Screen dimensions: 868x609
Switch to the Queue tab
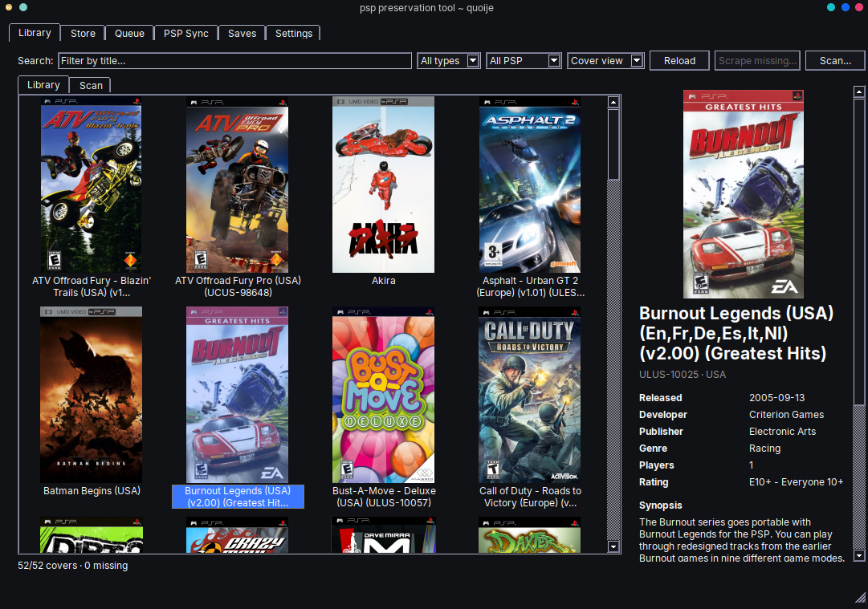[129, 33]
